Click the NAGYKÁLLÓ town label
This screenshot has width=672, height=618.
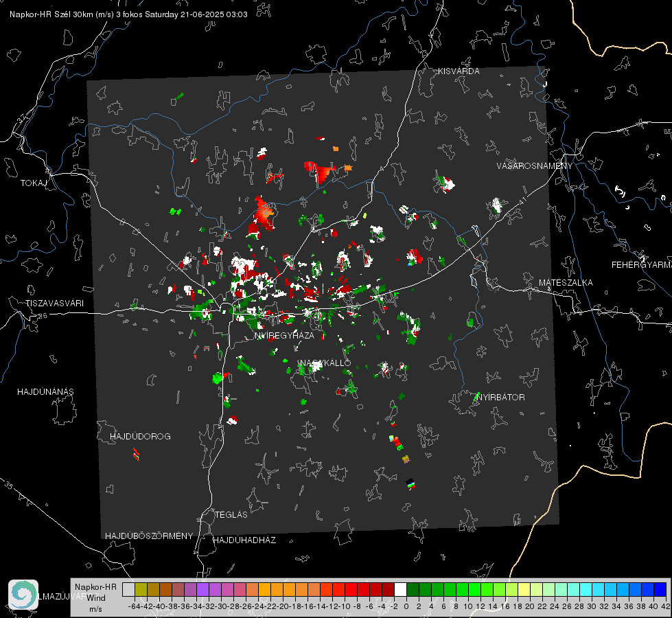tap(325, 363)
